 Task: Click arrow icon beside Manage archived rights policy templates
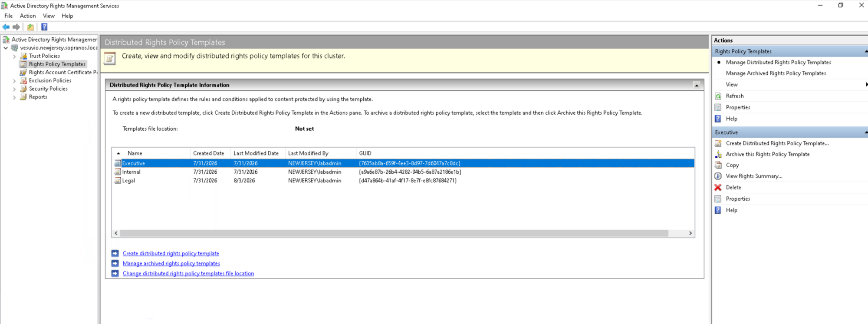coord(115,263)
